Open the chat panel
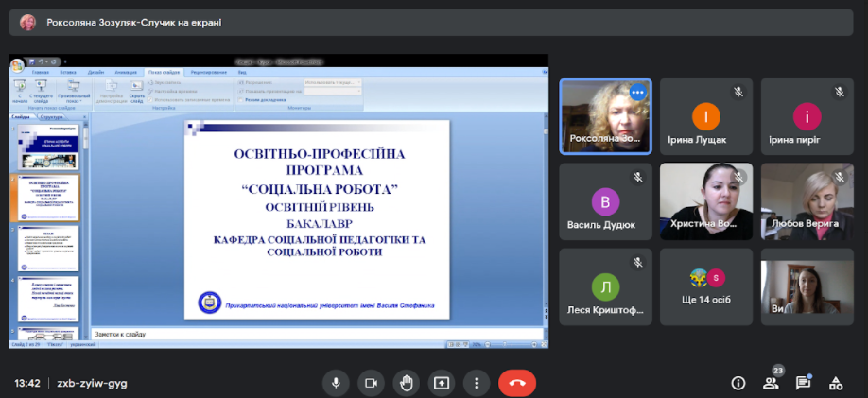868x398 pixels. (803, 383)
